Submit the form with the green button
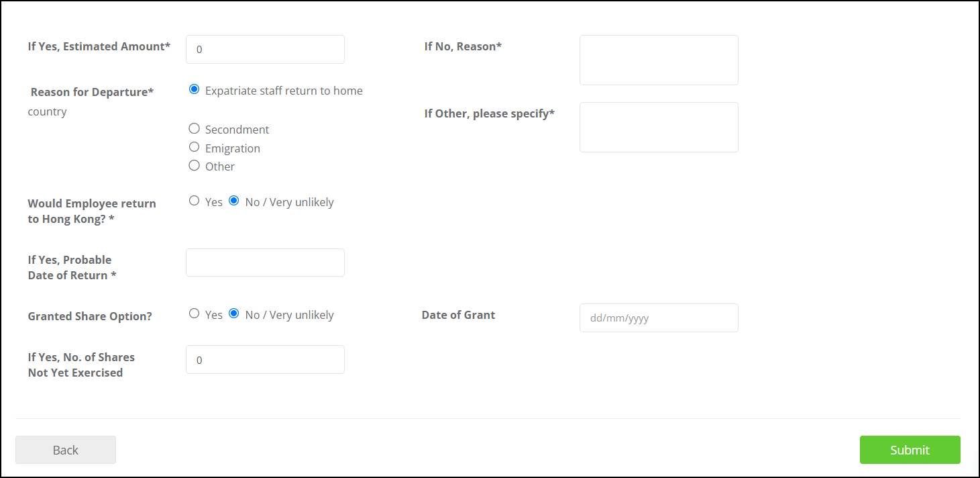980x478 pixels. (x=910, y=450)
